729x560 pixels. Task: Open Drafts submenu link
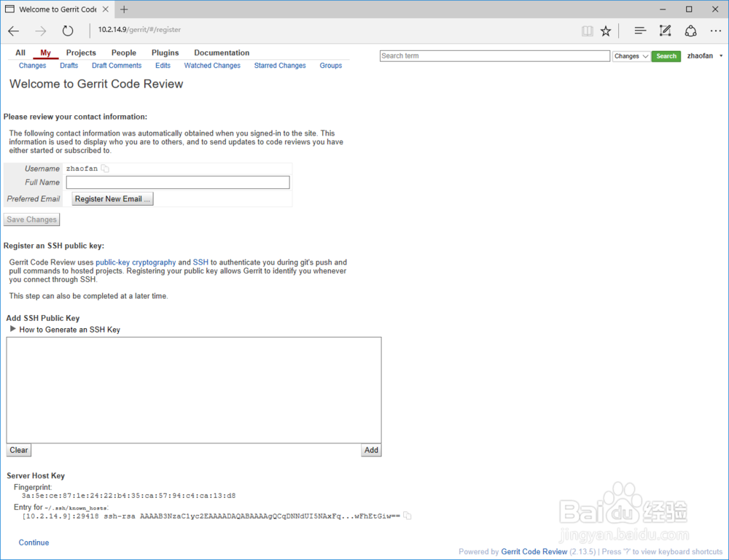point(69,66)
